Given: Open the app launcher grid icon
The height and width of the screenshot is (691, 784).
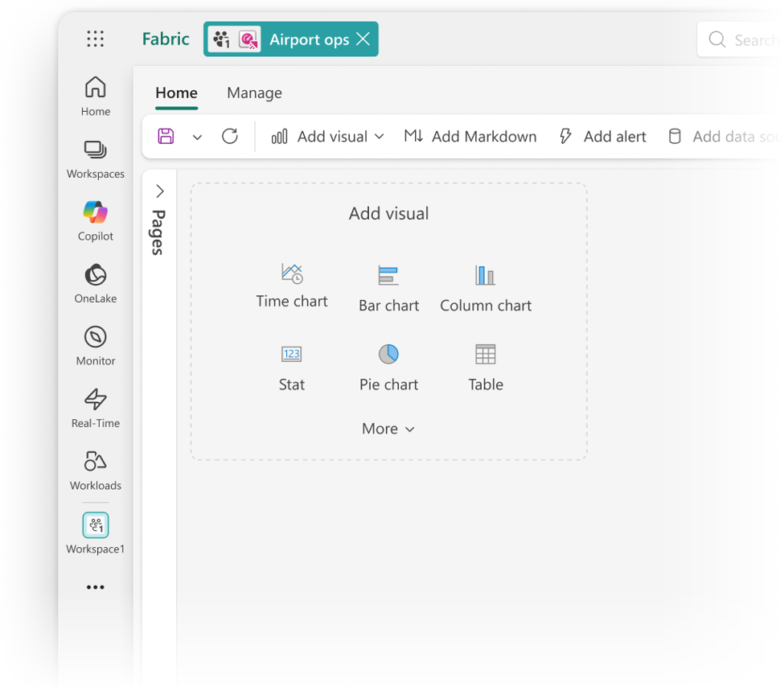Looking at the screenshot, I should [x=95, y=39].
